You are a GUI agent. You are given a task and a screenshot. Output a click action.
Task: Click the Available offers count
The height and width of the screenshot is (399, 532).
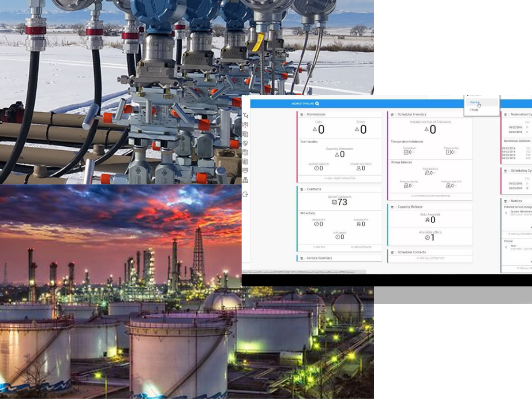point(432,238)
